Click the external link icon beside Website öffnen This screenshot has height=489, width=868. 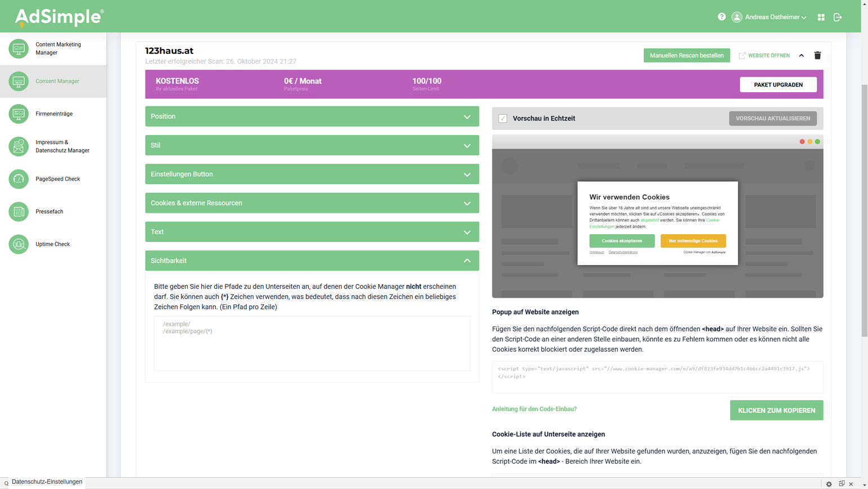coord(742,56)
